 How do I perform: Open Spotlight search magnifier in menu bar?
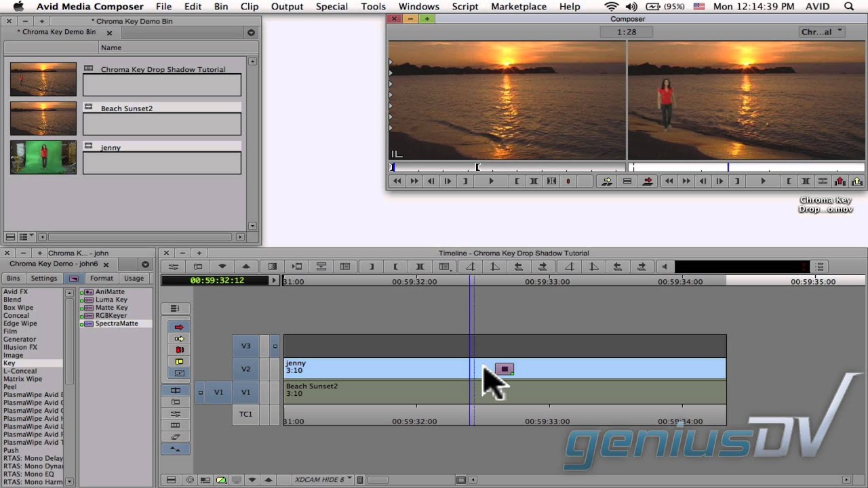[849, 7]
